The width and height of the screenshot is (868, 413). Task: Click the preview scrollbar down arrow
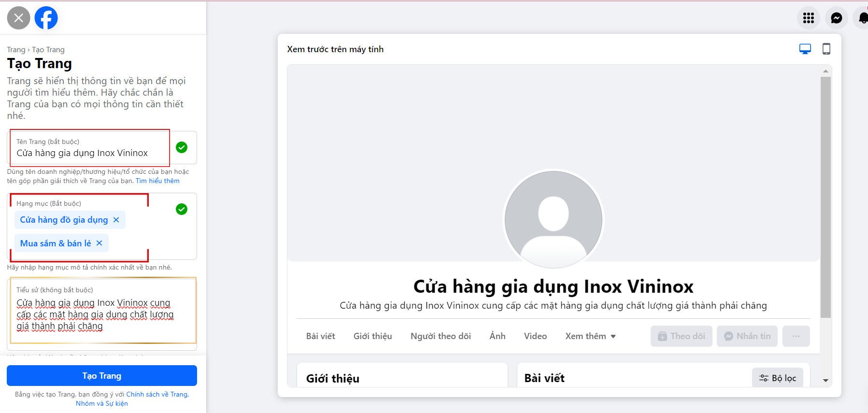pyautogui.click(x=825, y=381)
